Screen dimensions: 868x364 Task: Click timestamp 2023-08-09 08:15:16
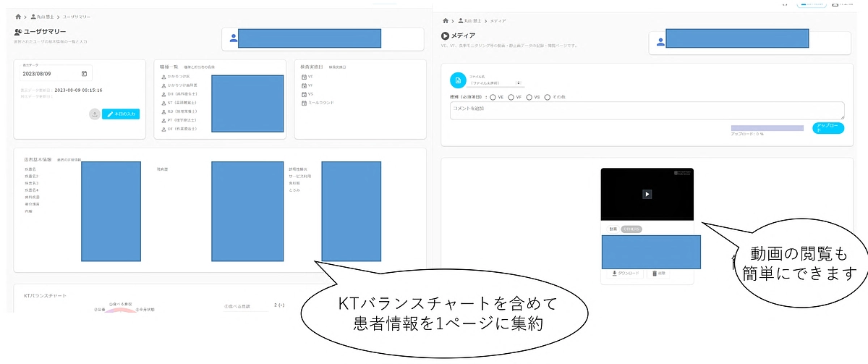point(79,90)
